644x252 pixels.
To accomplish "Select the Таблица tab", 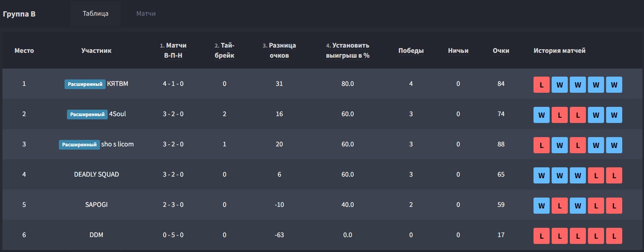I will [96, 13].
